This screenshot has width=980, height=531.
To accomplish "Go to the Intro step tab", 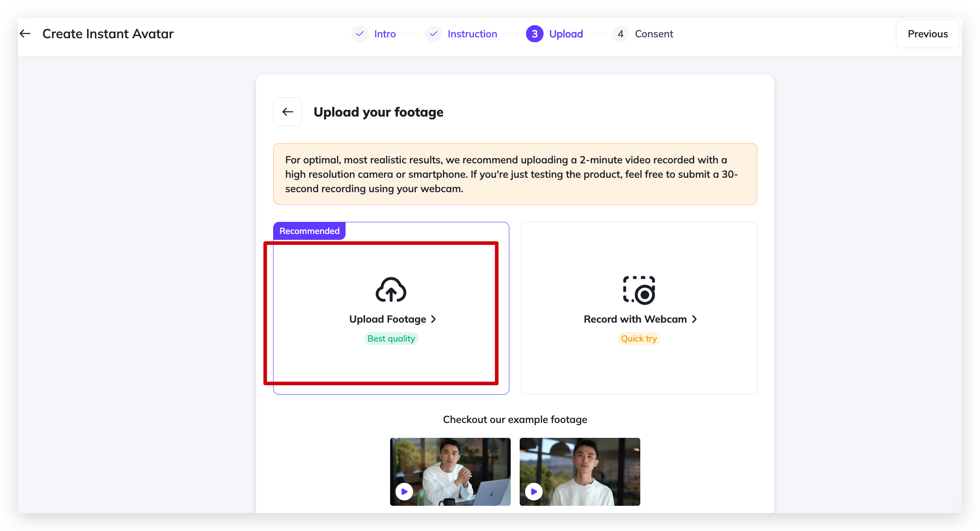I will click(x=385, y=34).
